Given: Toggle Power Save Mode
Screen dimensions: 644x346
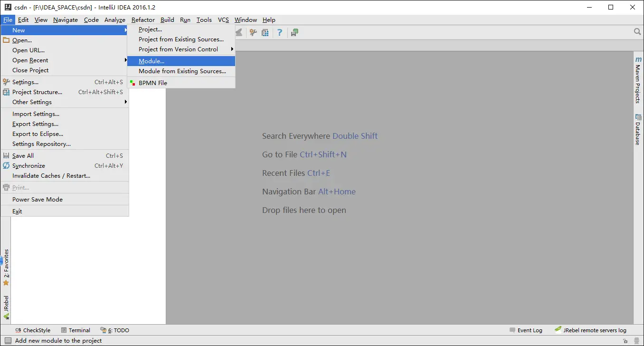Looking at the screenshot, I should coord(65,200).
